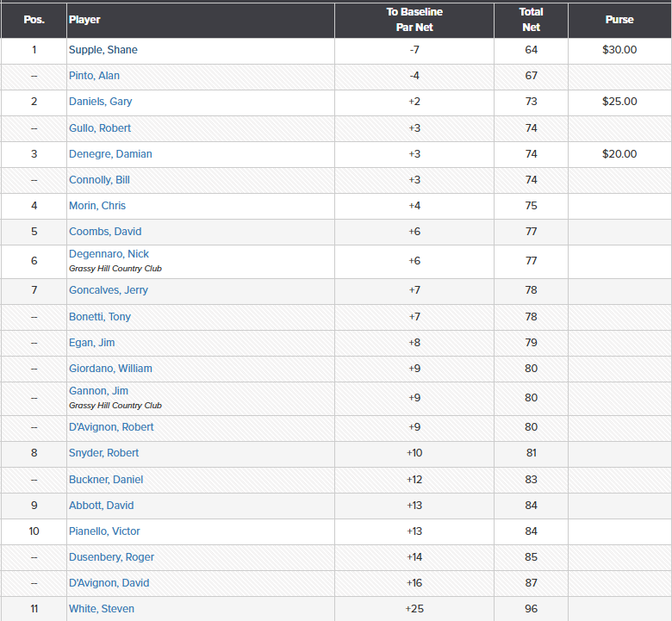Open Bonetti, Tony player page
The image size is (672, 621).
click(x=100, y=317)
